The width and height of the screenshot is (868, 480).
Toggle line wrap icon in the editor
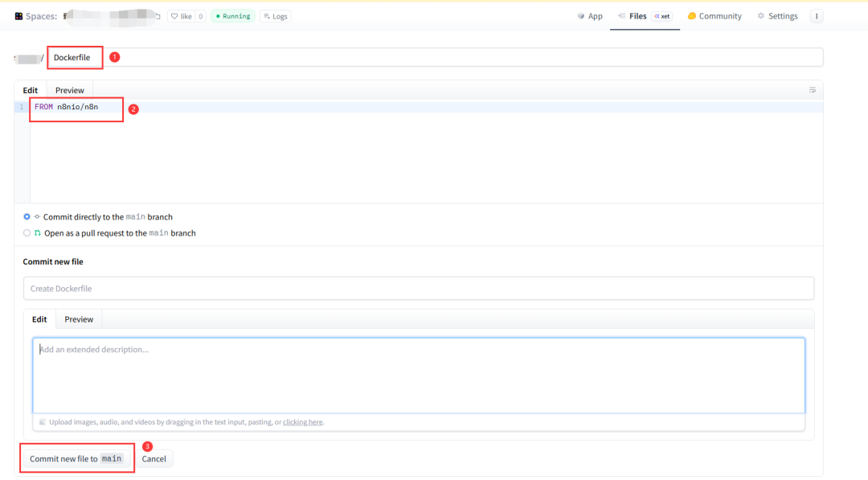[x=812, y=90]
